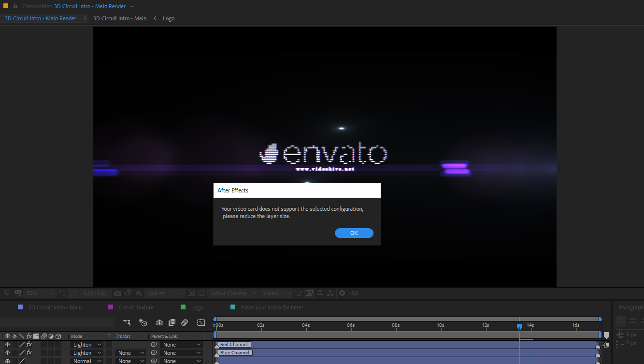Image resolution: width=644 pixels, height=364 pixels.
Task: Click the Fast Previews lightning icon
Action: pyautogui.click(x=309, y=293)
